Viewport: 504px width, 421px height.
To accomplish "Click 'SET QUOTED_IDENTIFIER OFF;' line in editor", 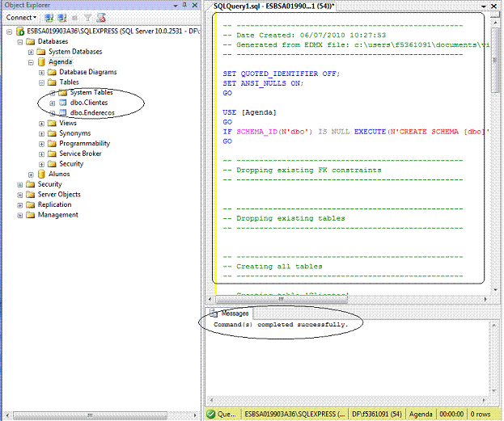I will [x=281, y=74].
